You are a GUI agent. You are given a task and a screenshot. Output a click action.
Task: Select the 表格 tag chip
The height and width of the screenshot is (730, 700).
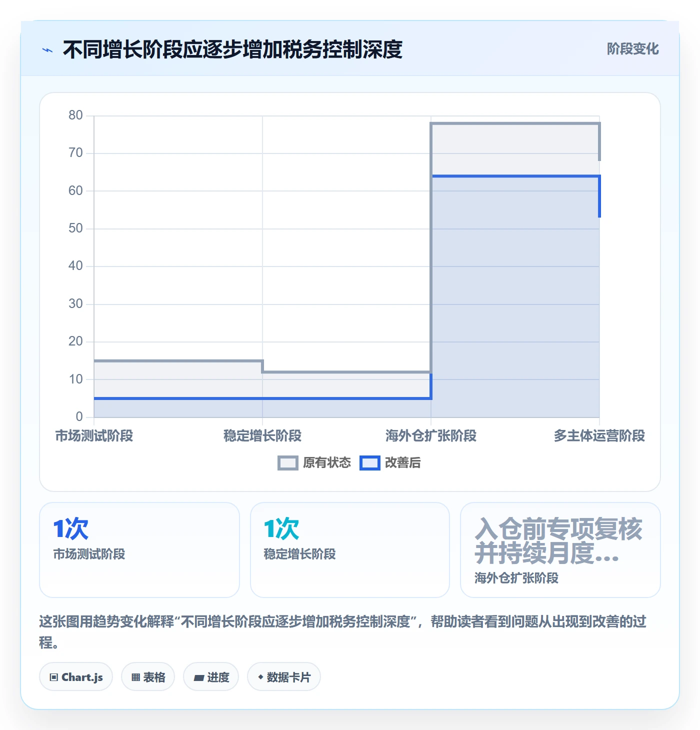tap(148, 677)
